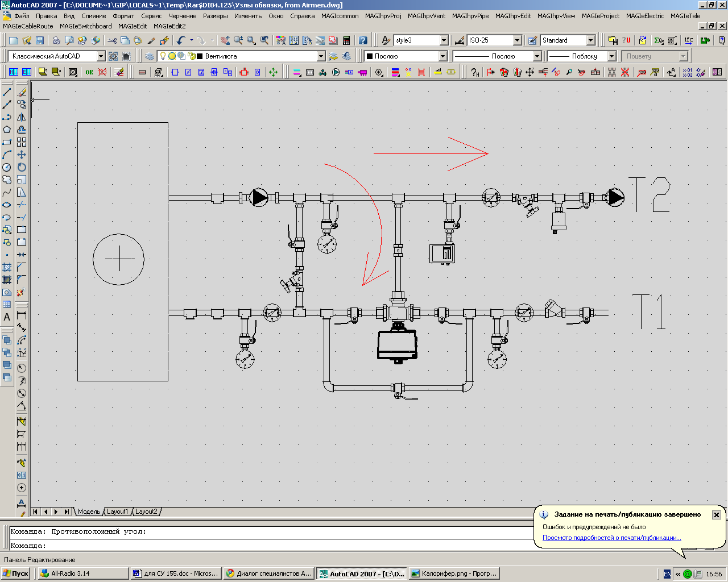Screen dimensions: 728x582
Task: Activate the Mirror modify tool
Action: pyautogui.click(x=22, y=117)
